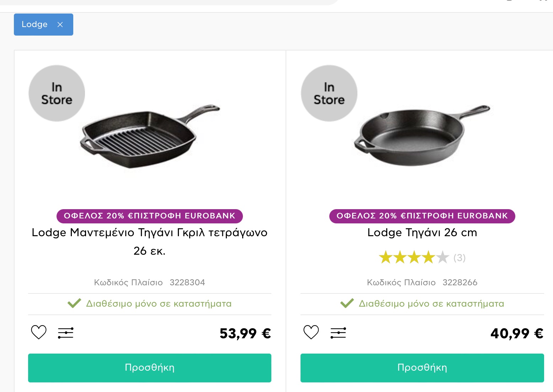Click In Store badge on round skillet
Image resolution: width=553 pixels, height=392 pixels.
(329, 93)
